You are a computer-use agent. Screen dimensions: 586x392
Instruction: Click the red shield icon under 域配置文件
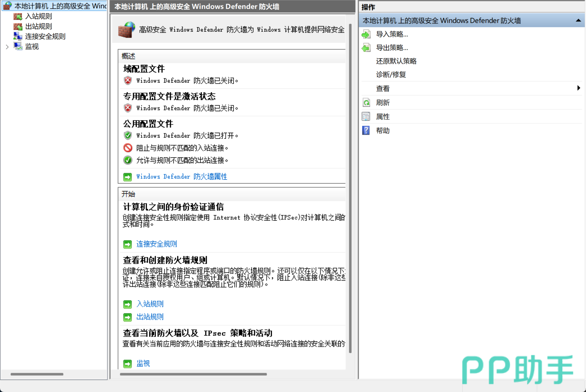(x=128, y=80)
